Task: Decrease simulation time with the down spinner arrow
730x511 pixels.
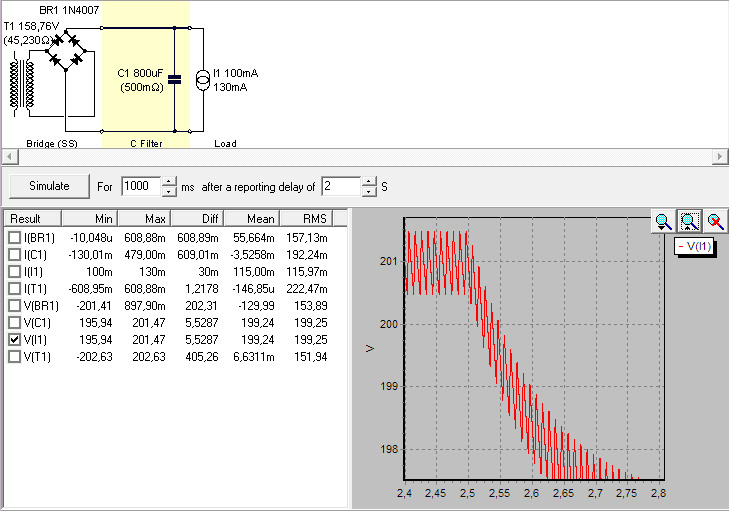Action: pos(169,191)
